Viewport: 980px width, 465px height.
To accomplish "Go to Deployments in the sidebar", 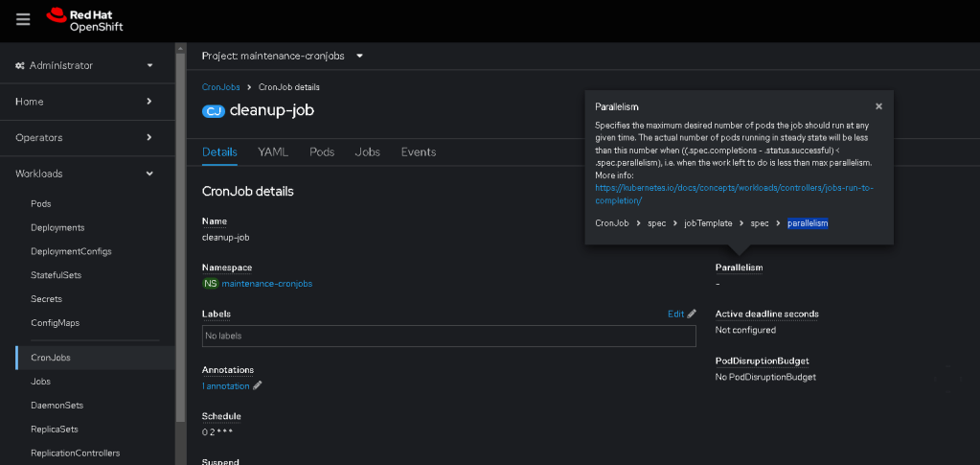I will tap(57, 228).
